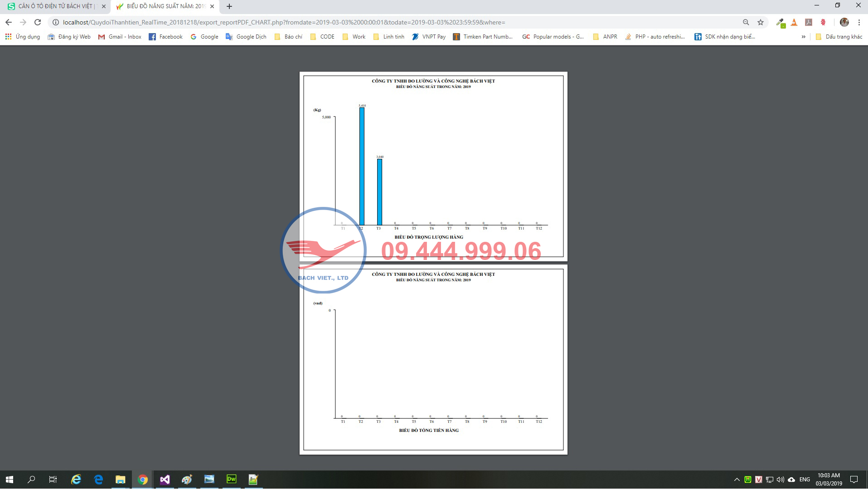Close the BIỂU ĐỒ NĂNG SUẤT tab
Screen dimensions: 868x490
click(212, 6)
